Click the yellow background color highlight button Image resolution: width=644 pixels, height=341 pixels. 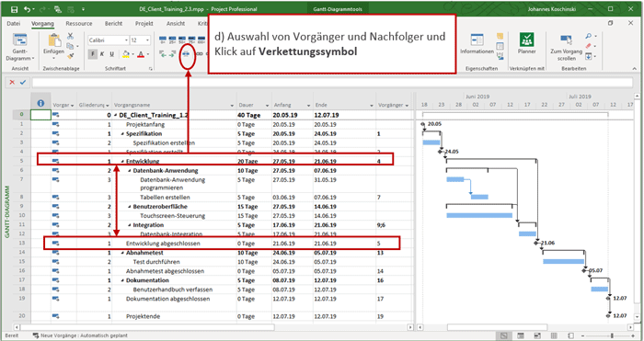125,54
